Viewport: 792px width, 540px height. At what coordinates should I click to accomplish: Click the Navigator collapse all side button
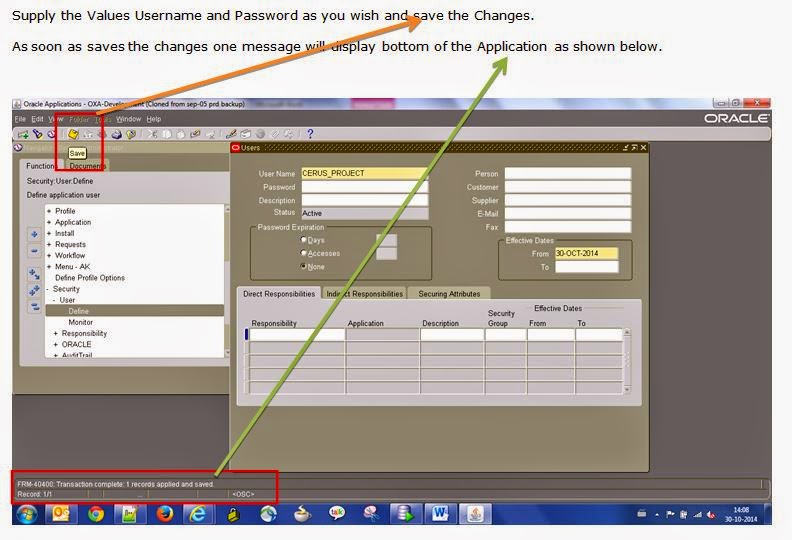pyautogui.click(x=34, y=307)
